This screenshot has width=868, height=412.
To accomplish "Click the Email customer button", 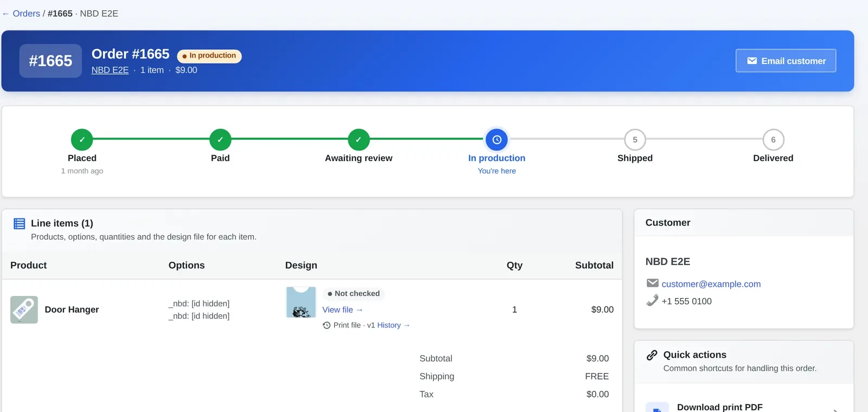I will (786, 61).
